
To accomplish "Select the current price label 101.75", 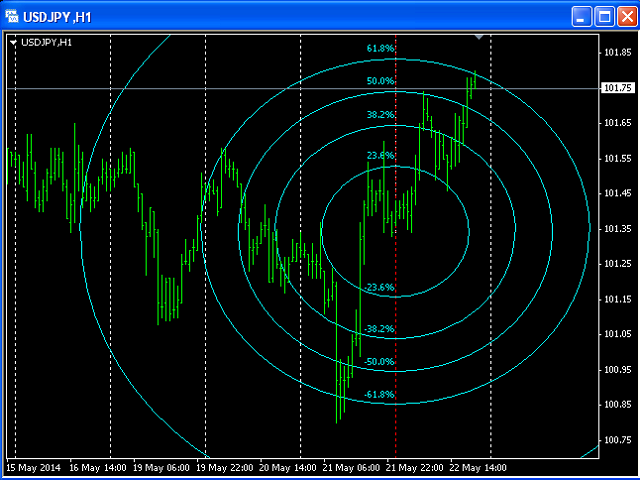I will [618, 88].
